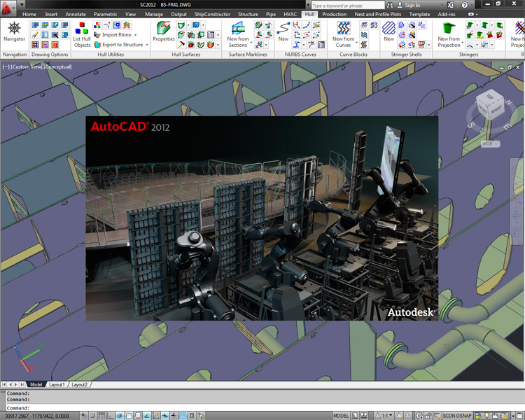Switch to the ShipConstructor ribbon tab
The width and height of the screenshot is (525, 420).
pos(212,15)
